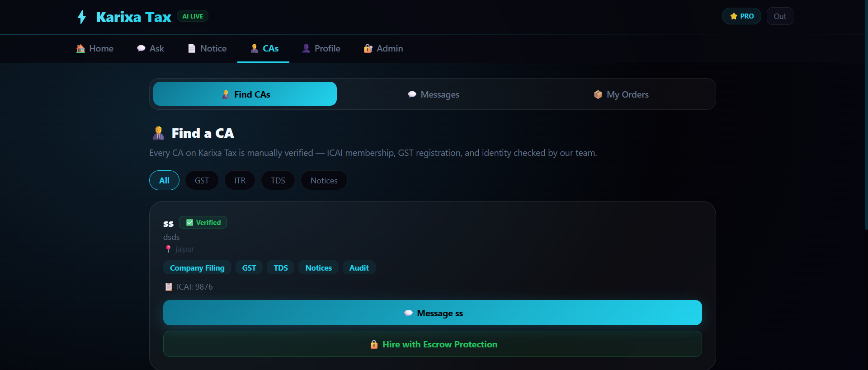
Task: Click the jaipur location pin icon
Action: [x=168, y=249]
